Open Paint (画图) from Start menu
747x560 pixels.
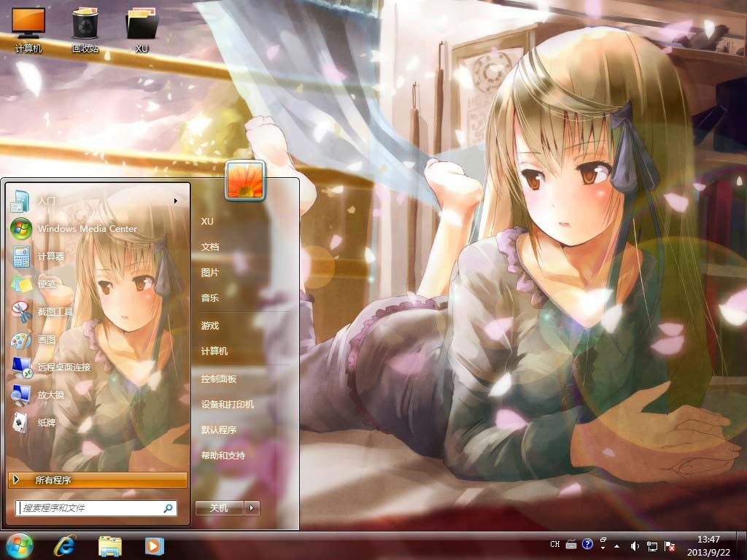46,339
